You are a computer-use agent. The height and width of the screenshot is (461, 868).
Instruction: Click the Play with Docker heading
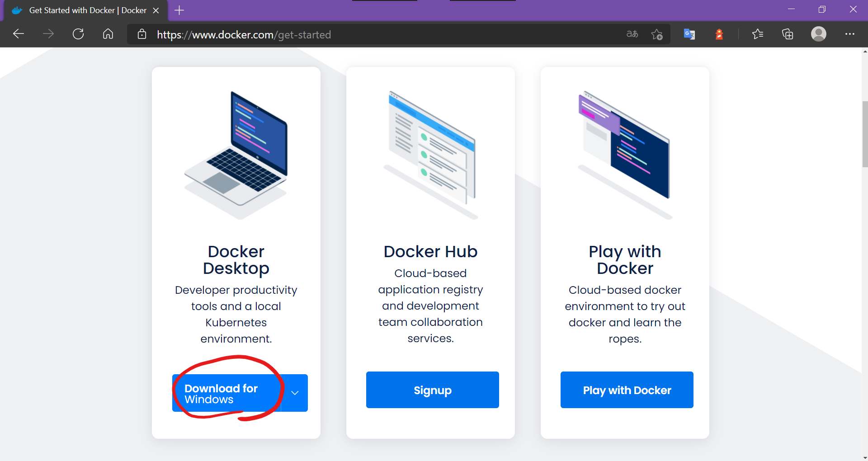(x=625, y=260)
